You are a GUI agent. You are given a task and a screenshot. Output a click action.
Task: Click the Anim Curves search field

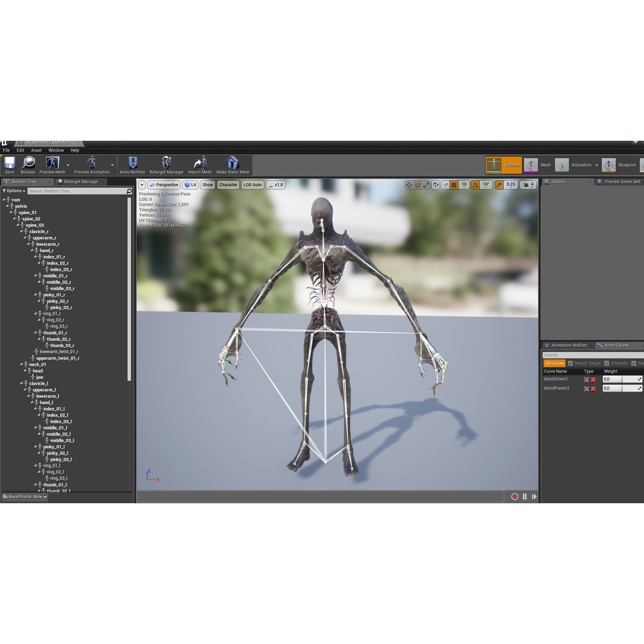pos(593,355)
